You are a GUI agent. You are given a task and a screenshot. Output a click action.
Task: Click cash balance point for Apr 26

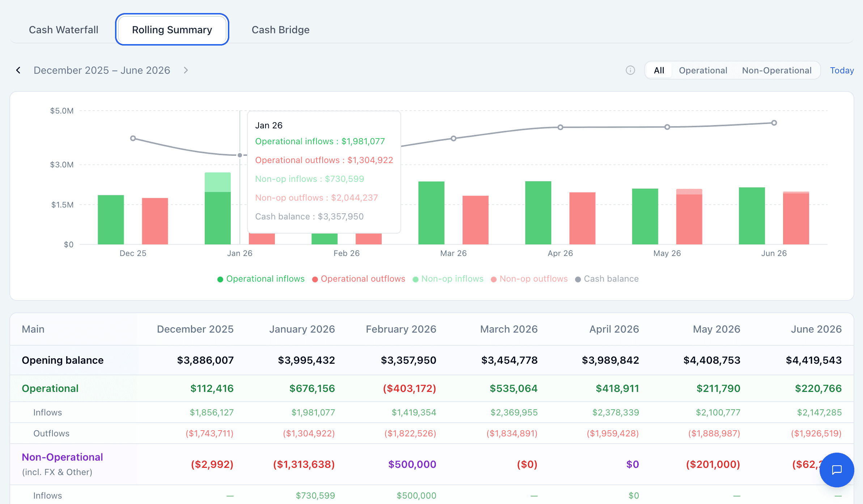(x=560, y=127)
